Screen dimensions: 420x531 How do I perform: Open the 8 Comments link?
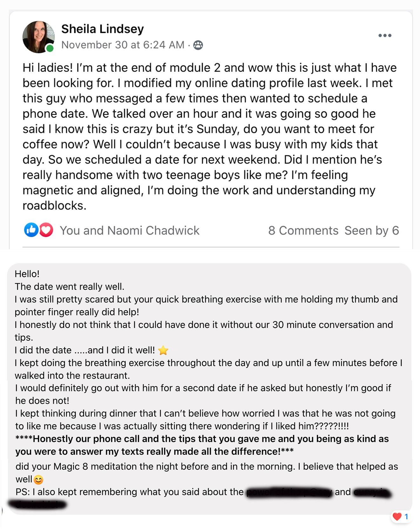pyautogui.click(x=303, y=230)
